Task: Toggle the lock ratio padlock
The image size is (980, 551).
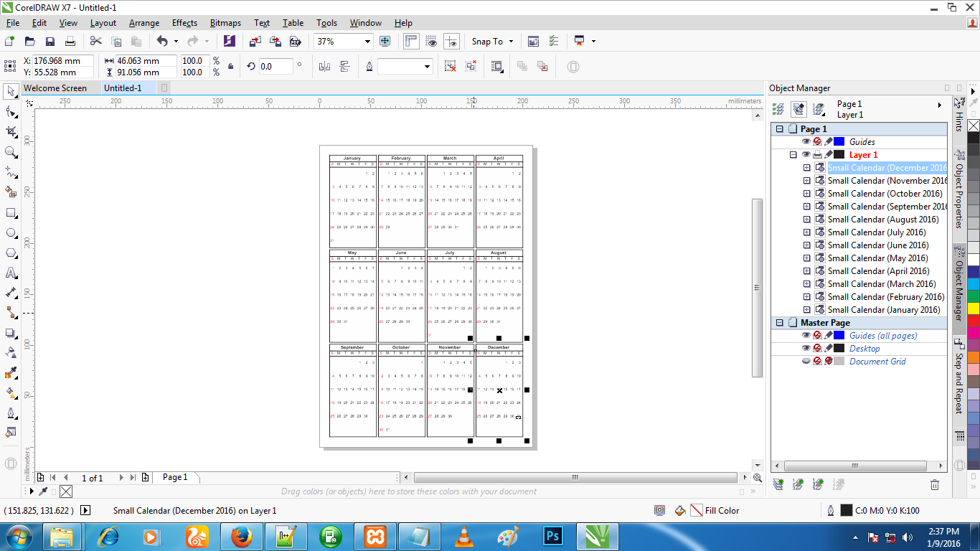Action: pyautogui.click(x=230, y=67)
